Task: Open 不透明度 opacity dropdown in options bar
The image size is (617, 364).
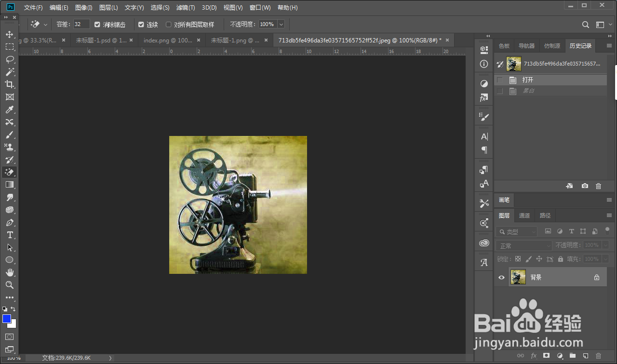Action: click(x=281, y=25)
